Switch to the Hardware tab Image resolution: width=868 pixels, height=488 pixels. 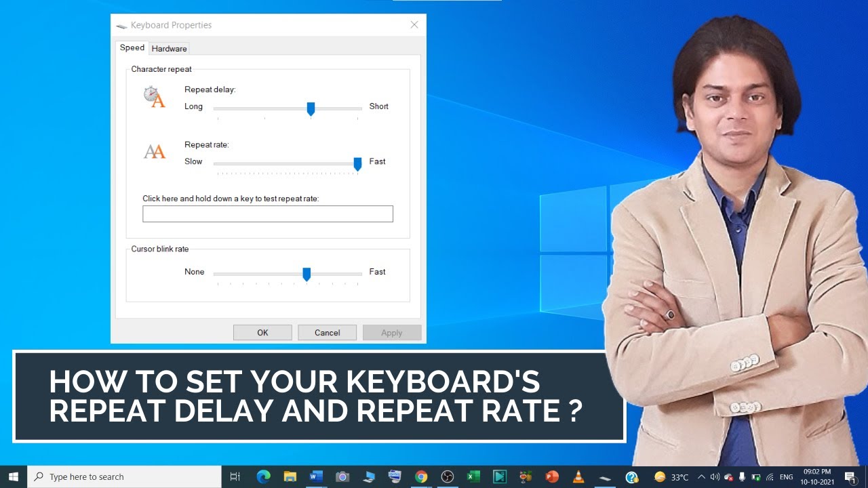point(169,49)
